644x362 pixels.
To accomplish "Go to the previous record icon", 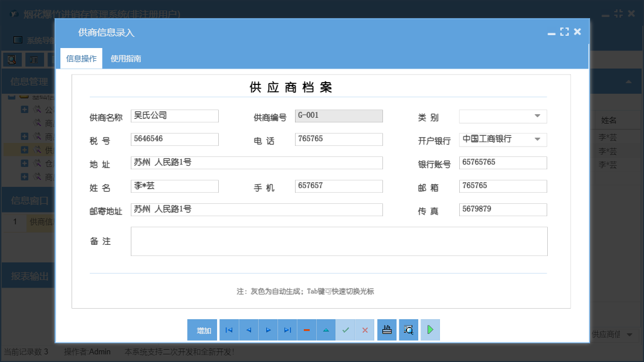I will tap(248, 329).
